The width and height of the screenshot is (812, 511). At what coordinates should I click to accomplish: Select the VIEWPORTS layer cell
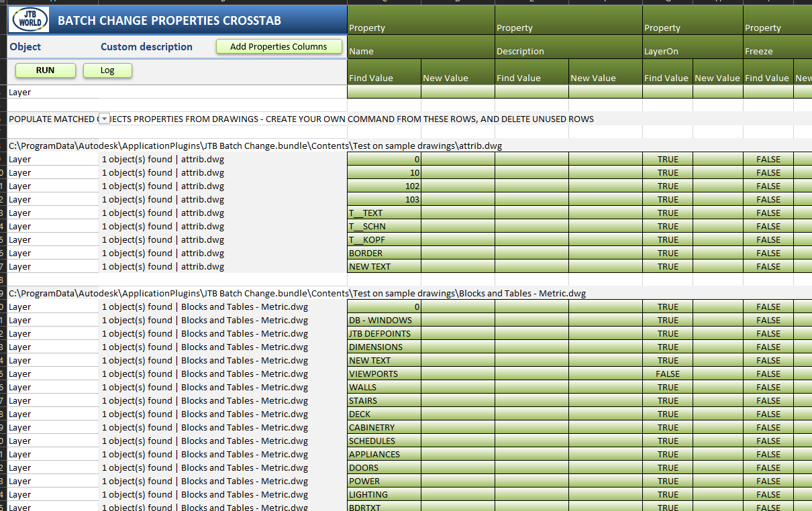(x=384, y=374)
